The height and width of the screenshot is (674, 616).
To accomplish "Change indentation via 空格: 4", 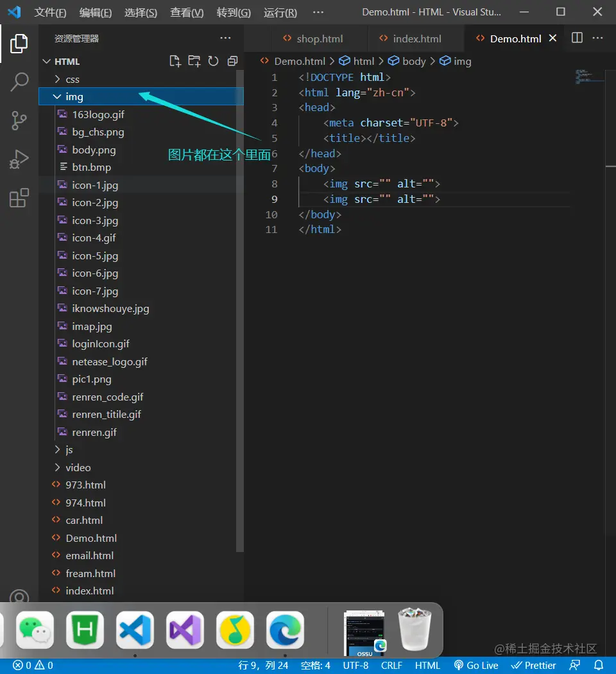I will click(x=315, y=666).
